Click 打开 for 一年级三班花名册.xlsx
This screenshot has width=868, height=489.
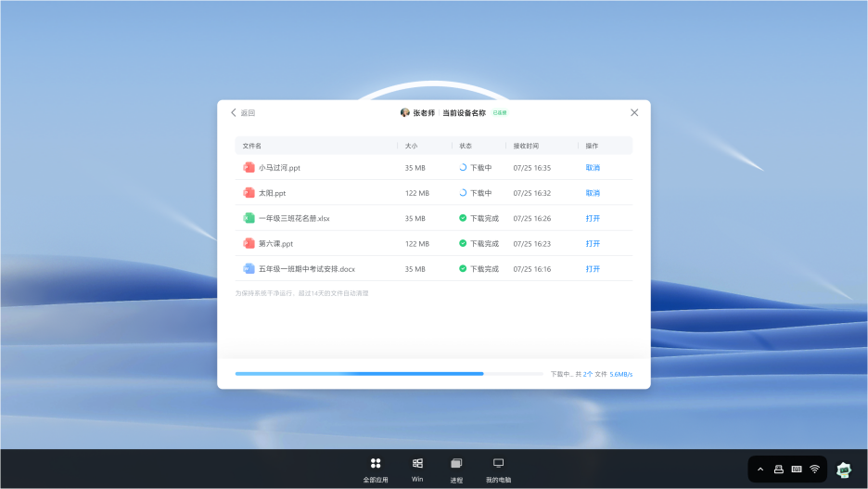coord(593,218)
